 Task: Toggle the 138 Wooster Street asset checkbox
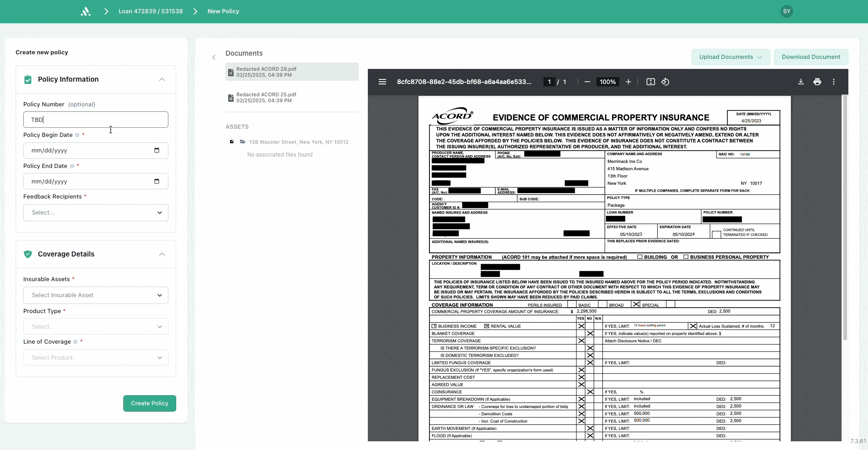click(232, 142)
